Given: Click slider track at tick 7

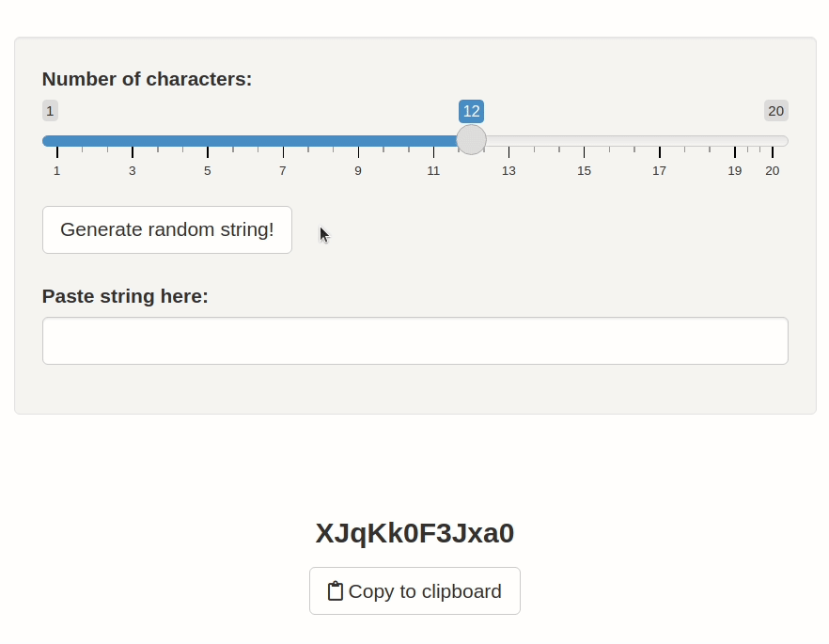Looking at the screenshot, I should [283, 141].
